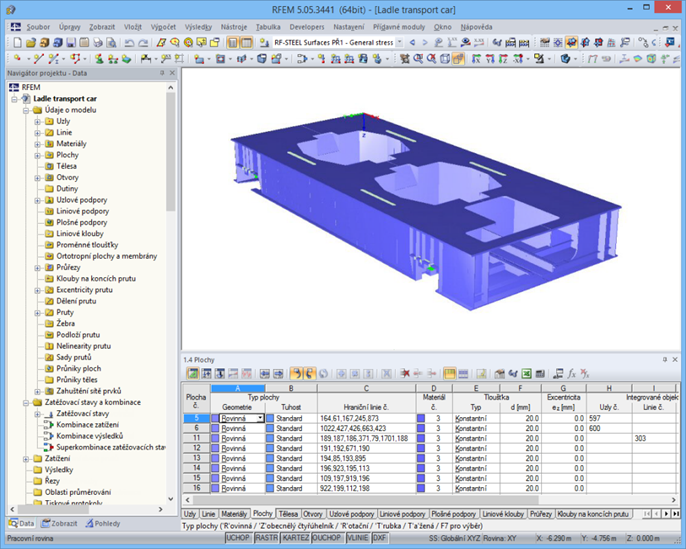This screenshot has height=549, width=686.
Task: Toggle DXF background layer status button
Action: pyautogui.click(x=380, y=538)
